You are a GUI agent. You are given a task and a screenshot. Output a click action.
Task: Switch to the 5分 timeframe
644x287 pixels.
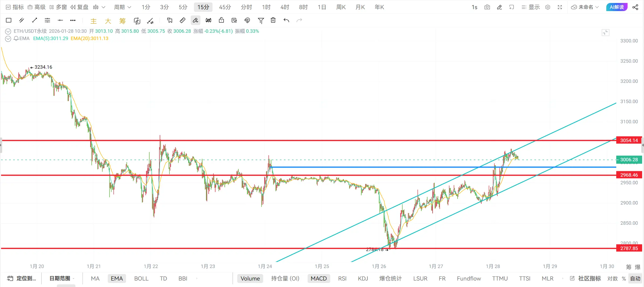click(183, 7)
